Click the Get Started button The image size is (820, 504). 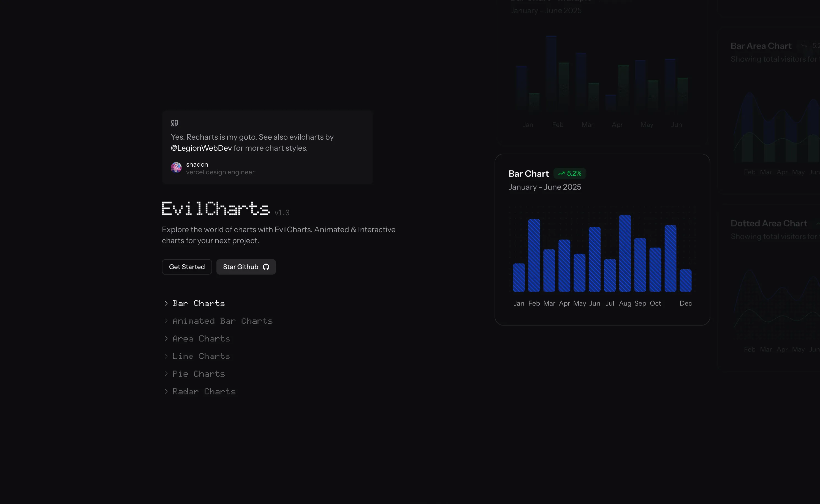coord(187,267)
